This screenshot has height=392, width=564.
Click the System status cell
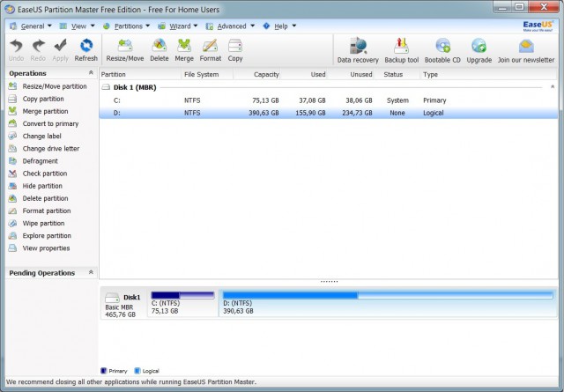point(397,100)
